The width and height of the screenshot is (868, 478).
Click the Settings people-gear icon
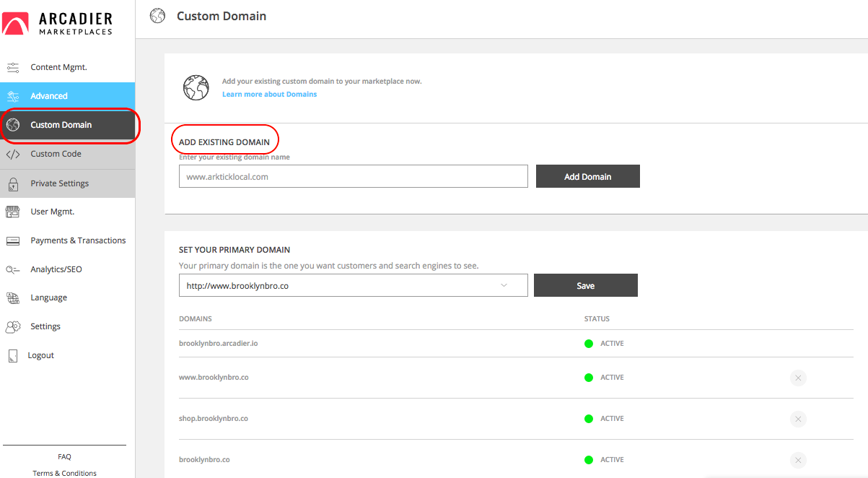click(13, 326)
